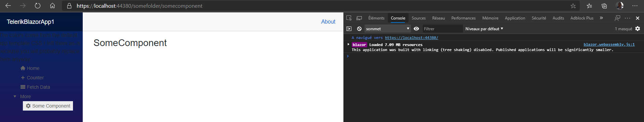This screenshot has width=644, height=122.
Task: Open the Application tab
Action: point(515,18)
